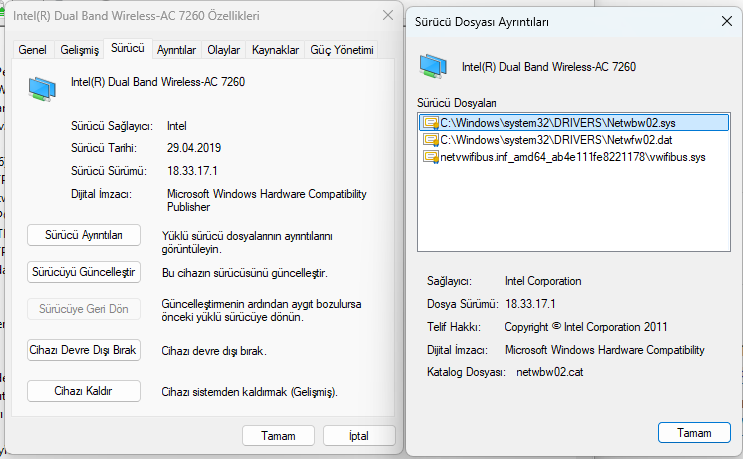Click the netwbw02.cat catalog file name

[x=550, y=372]
